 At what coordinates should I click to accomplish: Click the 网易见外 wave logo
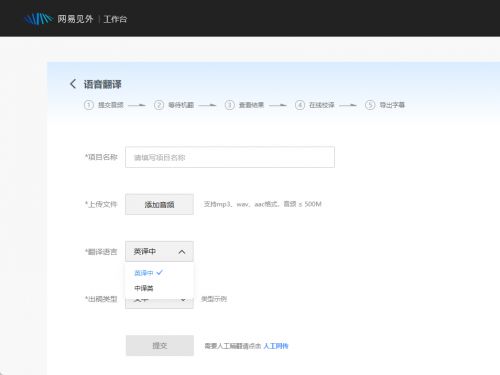(38, 19)
